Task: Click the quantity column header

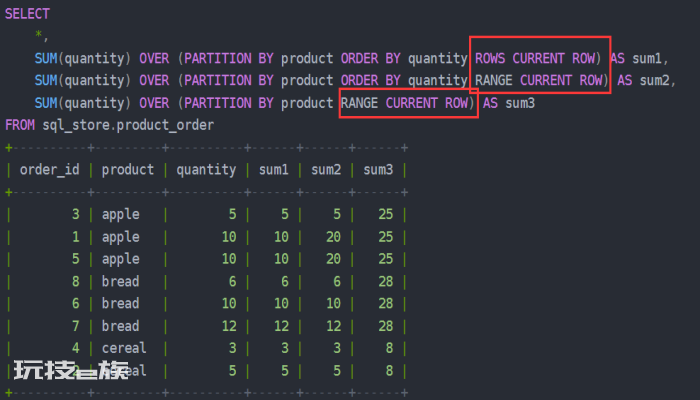Action: coord(206,170)
